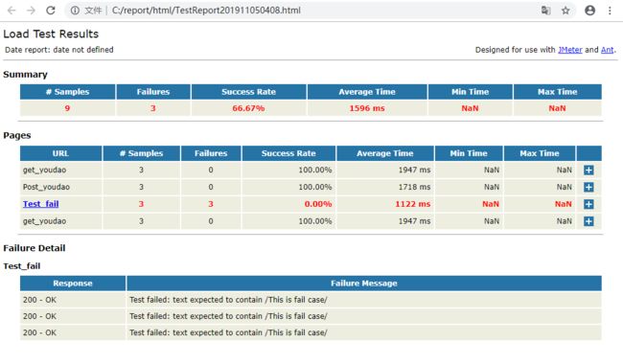
Task: Select Test_fail average time 1122 ms
Action: point(385,204)
